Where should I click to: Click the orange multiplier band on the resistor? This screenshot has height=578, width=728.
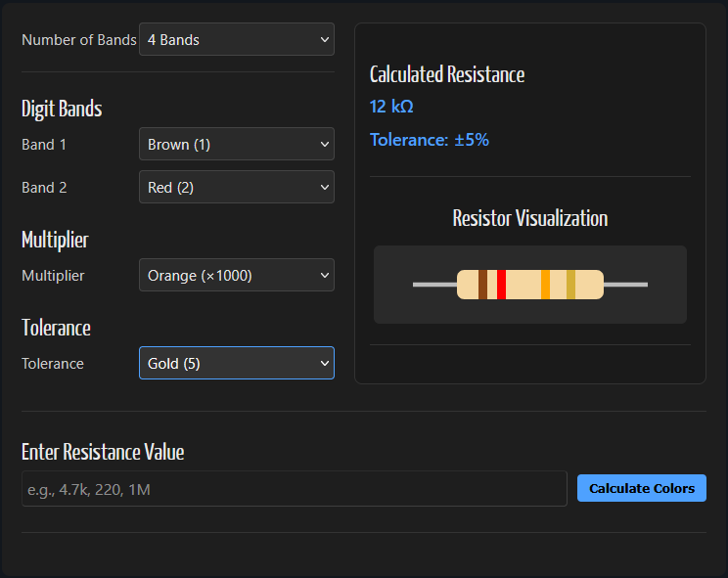point(546,285)
